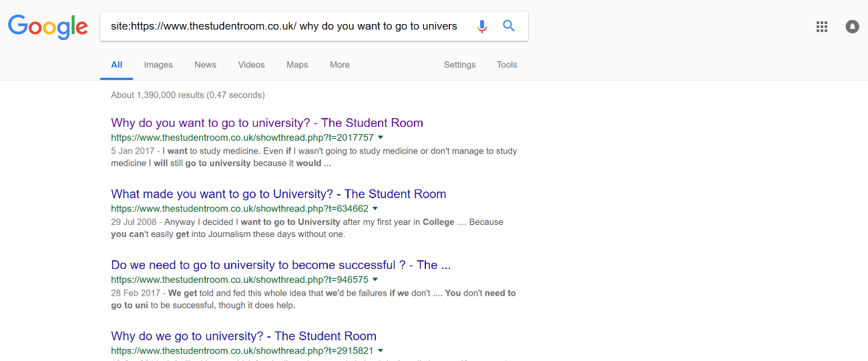This screenshot has width=868, height=361.
Task: Open the Settings menu
Action: tap(459, 65)
